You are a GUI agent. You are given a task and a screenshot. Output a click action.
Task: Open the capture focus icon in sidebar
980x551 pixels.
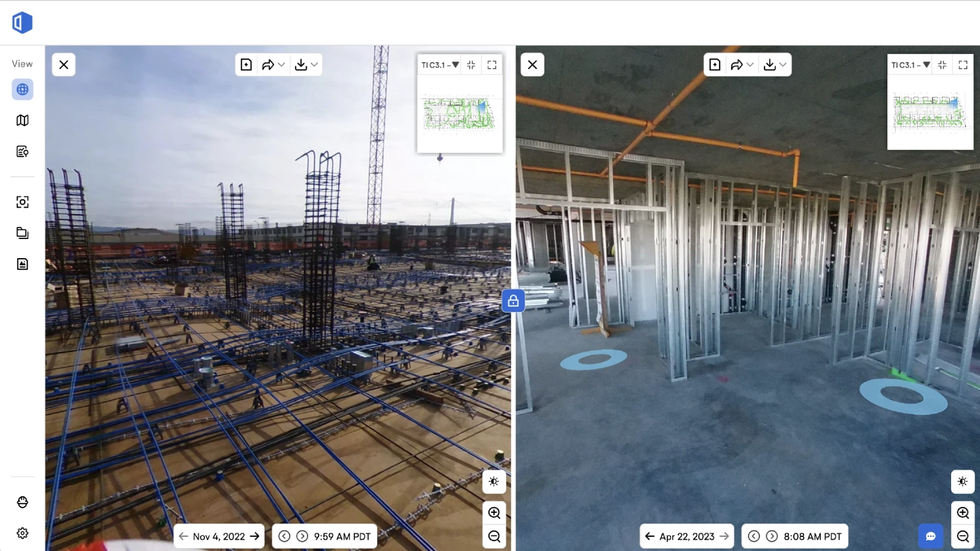tap(22, 202)
